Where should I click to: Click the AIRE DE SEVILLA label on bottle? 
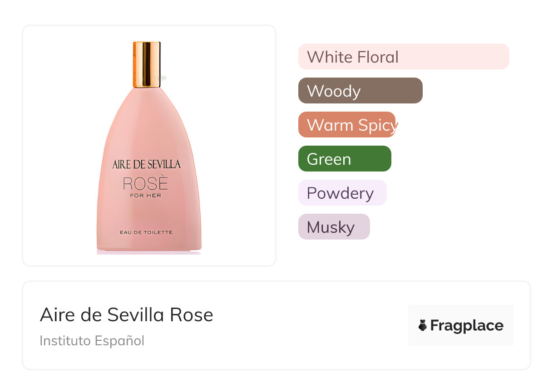pyautogui.click(x=146, y=164)
